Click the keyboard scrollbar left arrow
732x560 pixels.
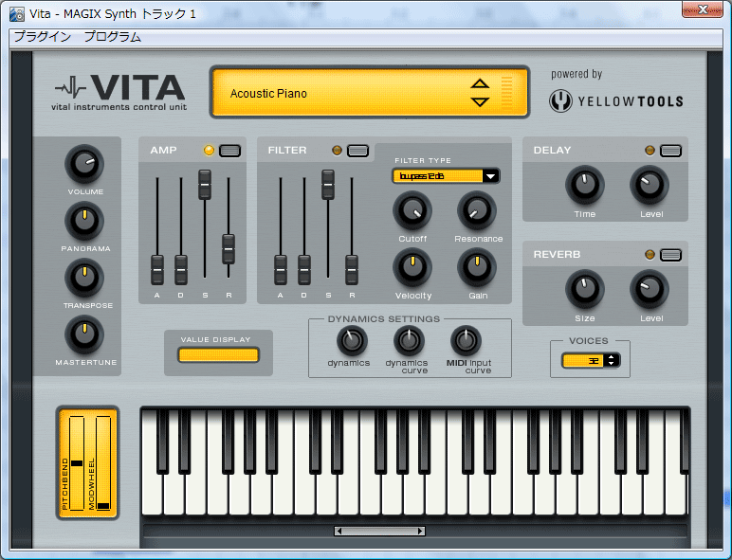coord(339,531)
